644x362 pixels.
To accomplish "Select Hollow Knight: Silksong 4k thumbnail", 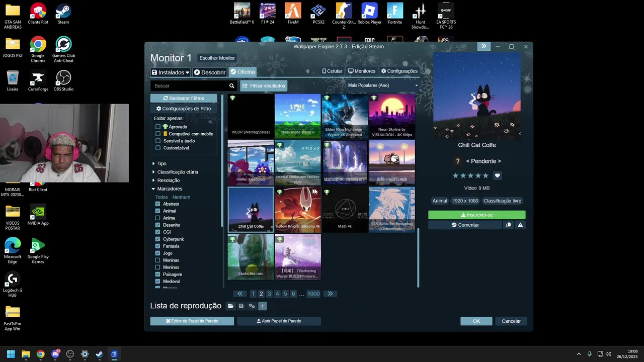I will (298, 210).
